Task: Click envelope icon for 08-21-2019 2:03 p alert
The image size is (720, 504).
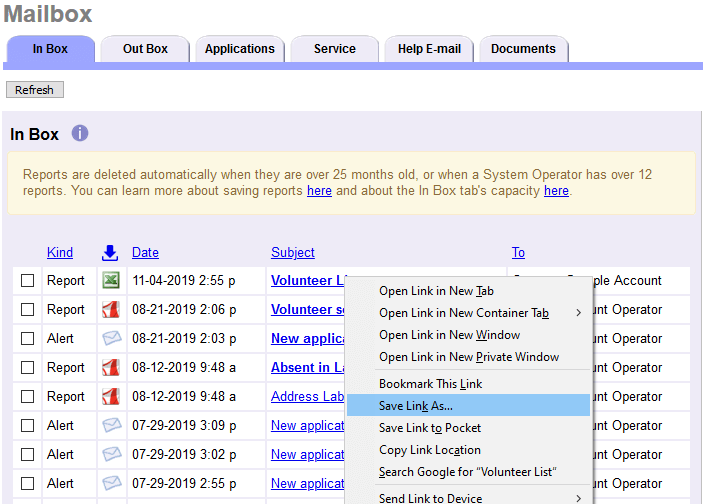Action: pyautogui.click(x=112, y=338)
